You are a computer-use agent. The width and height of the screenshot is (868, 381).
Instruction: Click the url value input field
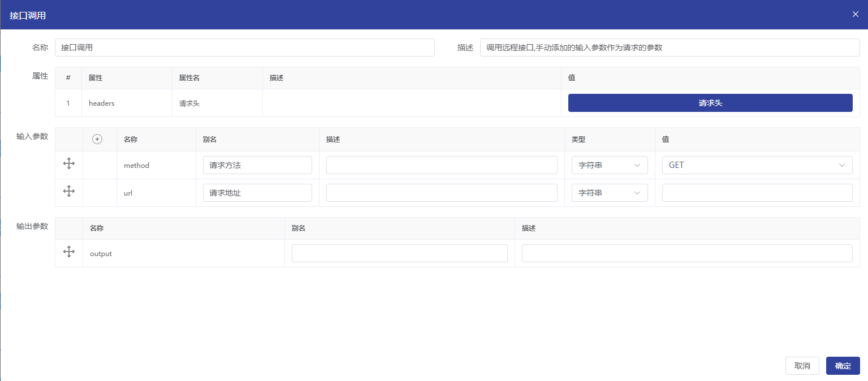(x=757, y=193)
